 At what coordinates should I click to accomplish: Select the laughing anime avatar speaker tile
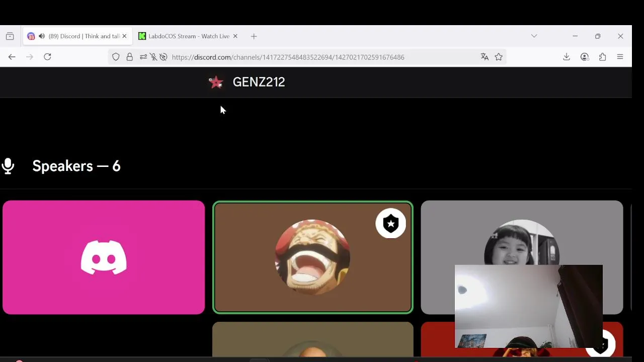pos(313,257)
